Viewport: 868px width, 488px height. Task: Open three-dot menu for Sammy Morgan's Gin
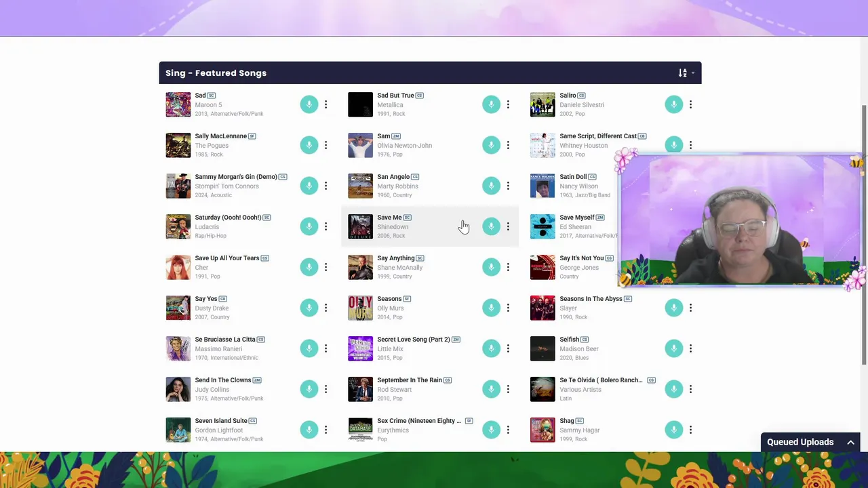(325, 186)
